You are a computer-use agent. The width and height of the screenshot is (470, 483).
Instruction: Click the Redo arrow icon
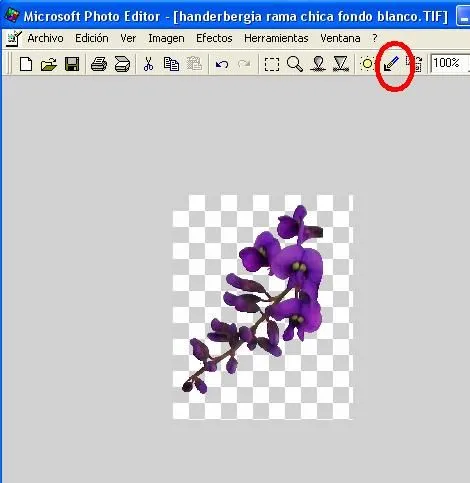244,64
